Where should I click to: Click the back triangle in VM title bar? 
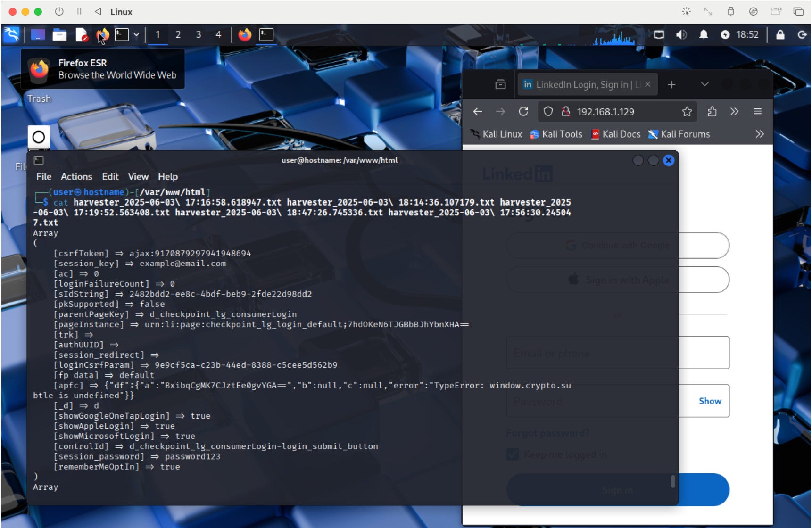click(98, 11)
